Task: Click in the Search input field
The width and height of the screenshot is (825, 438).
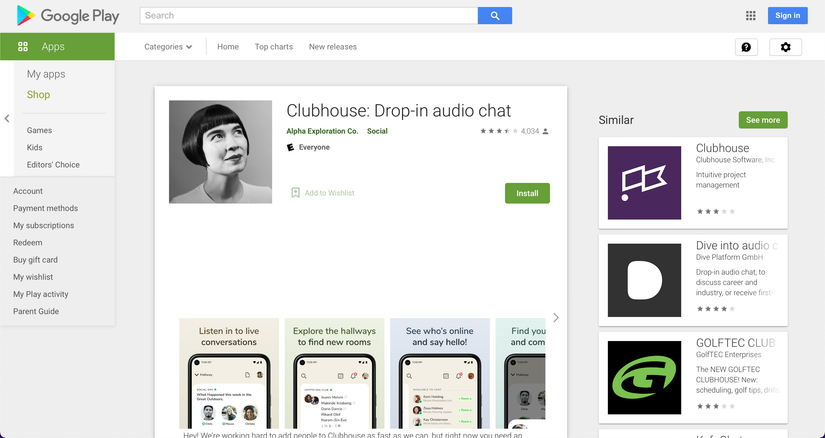Action: point(309,16)
